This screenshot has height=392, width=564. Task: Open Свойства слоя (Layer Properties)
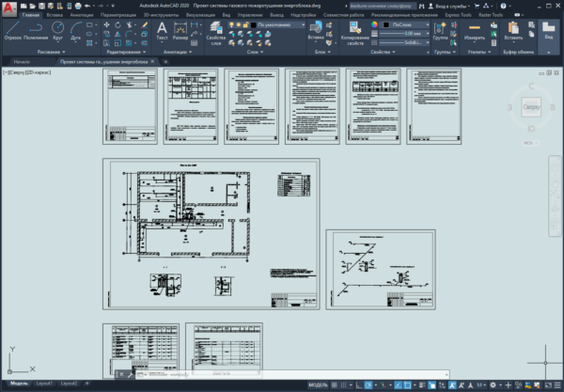[216, 33]
